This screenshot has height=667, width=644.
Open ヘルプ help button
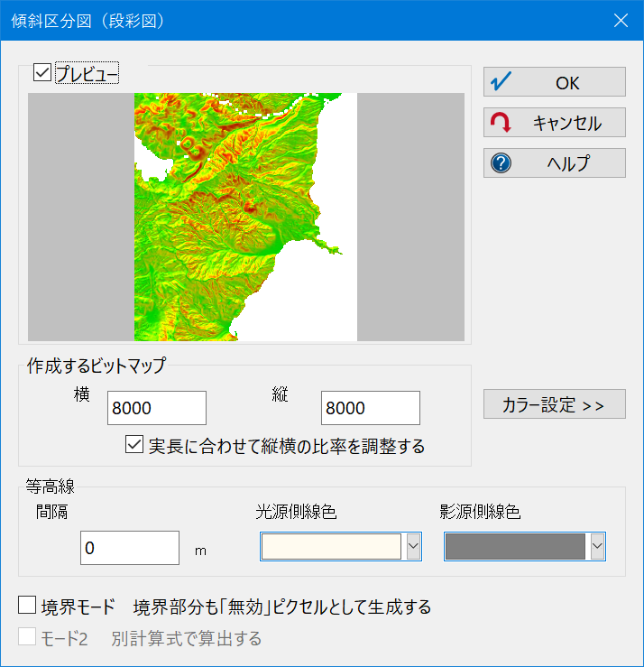click(x=555, y=163)
